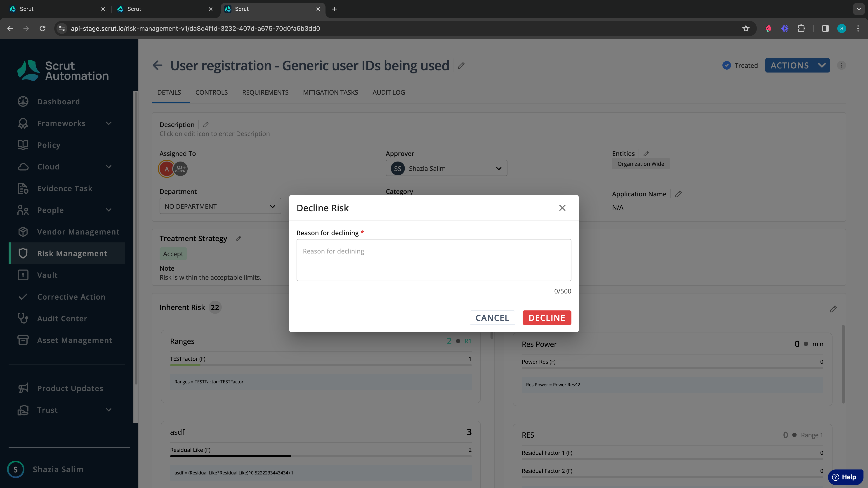Open the NO DEPARTMENT dropdown
Image resolution: width=868 pixels, height=488 pixels.
click(220, 206)
